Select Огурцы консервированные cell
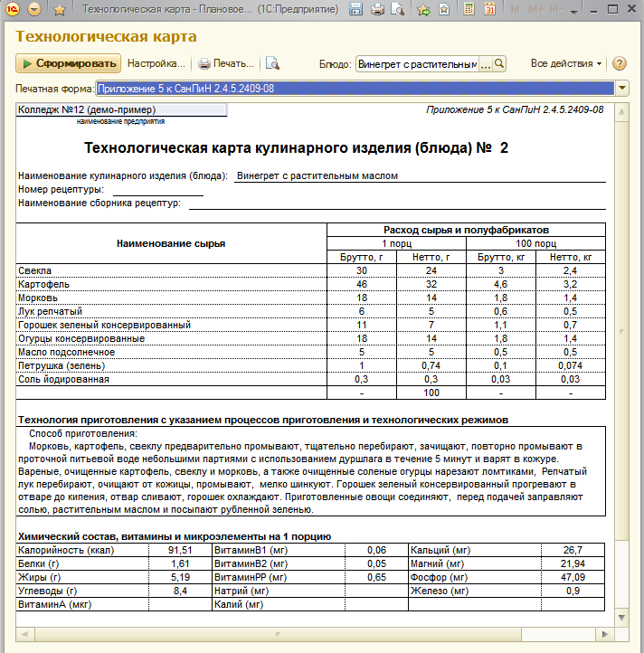644x653 pixels. pos(171,338)
